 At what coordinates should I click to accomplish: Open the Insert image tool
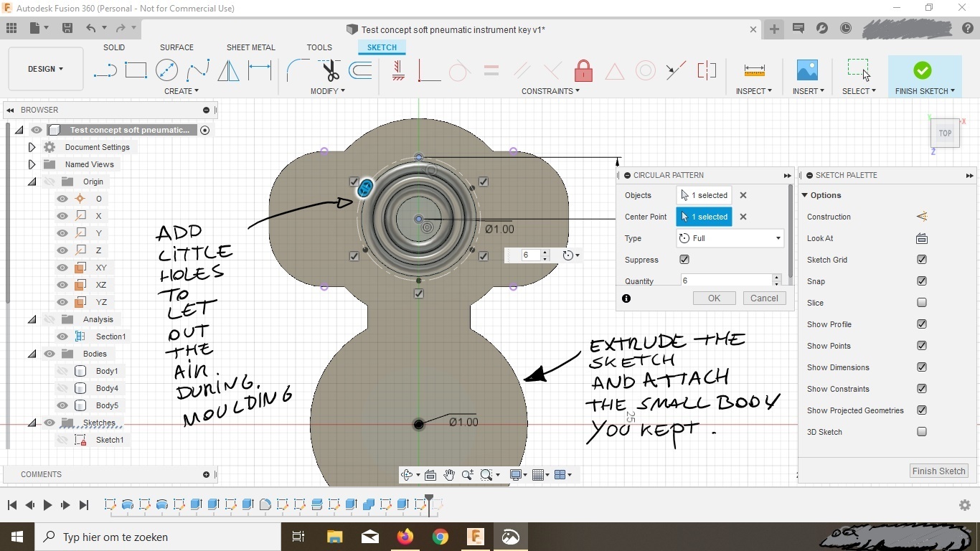pos(807,70)
